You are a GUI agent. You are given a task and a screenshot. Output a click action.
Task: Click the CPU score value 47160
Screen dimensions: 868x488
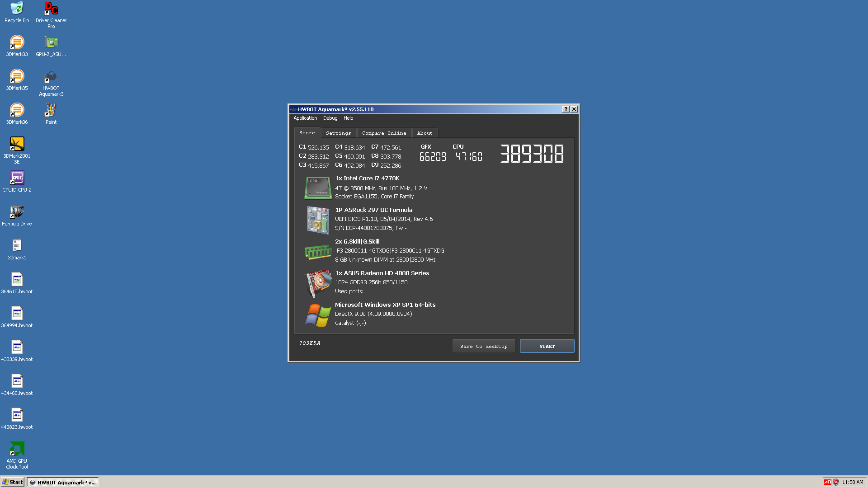tap(469, 156)
